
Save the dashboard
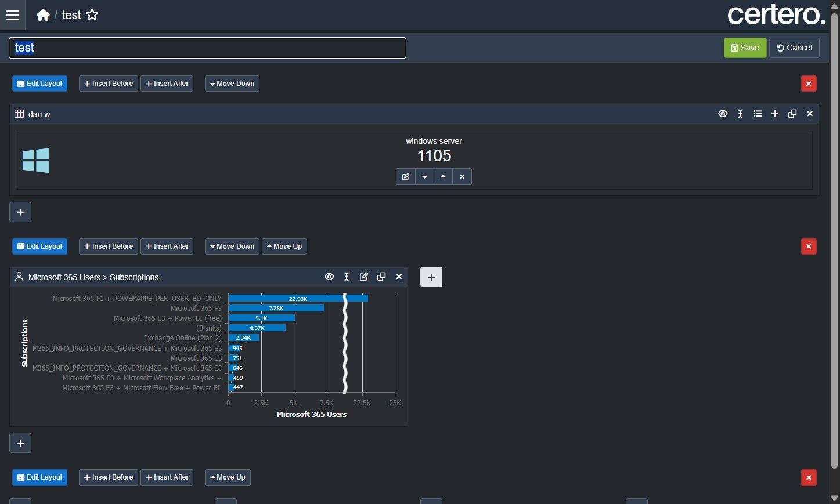745,48
